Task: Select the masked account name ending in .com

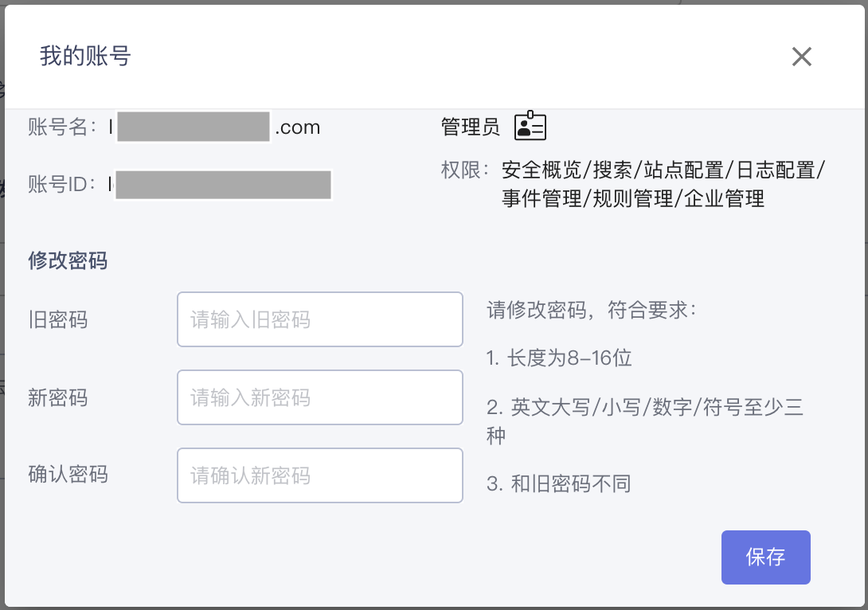Action: coord(215,127)
